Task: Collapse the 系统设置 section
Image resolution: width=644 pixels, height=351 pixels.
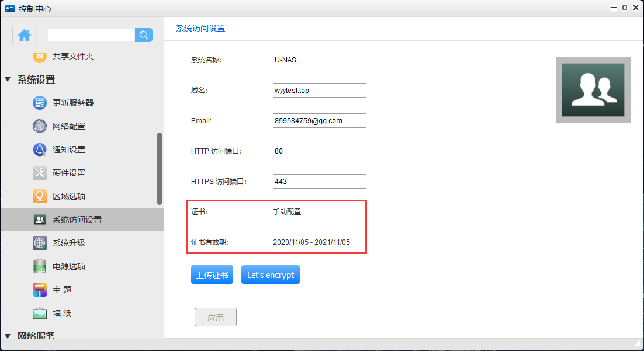Action: pyautogui.click(x=8, y=79)
